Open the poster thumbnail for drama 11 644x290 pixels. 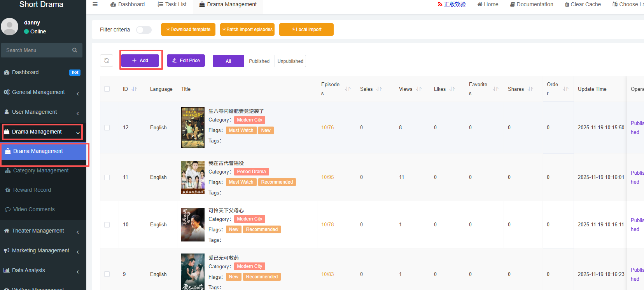point(192,177)
